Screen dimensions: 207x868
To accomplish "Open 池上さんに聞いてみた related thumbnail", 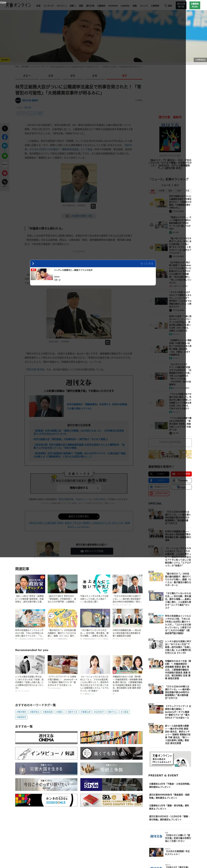I will point(95,584).
